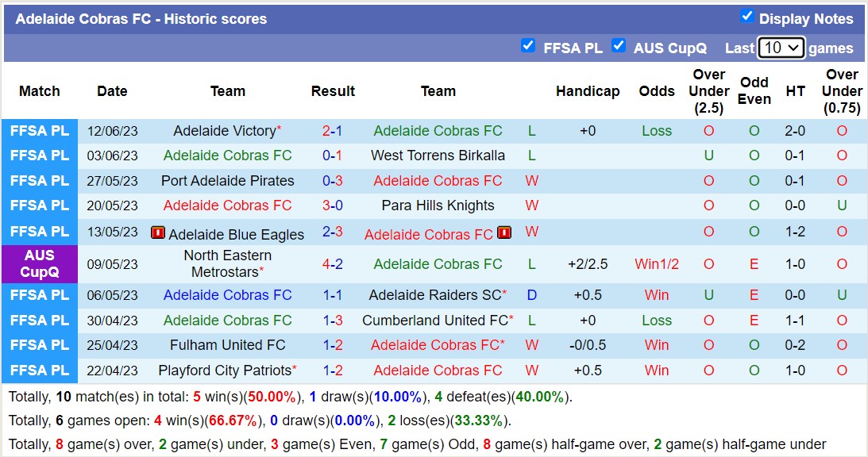Open the Cumberland United FC link

(x=436, y=320)
